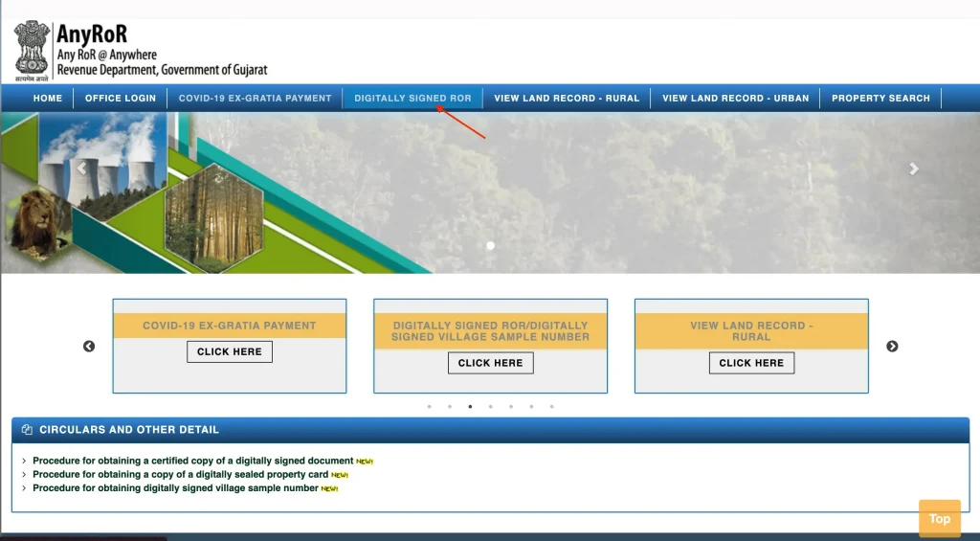Click Here under COVID-19 Ex-Gratia Payment card
The height and width of the screenshot is (541, 980).
[x=230, y=351]
